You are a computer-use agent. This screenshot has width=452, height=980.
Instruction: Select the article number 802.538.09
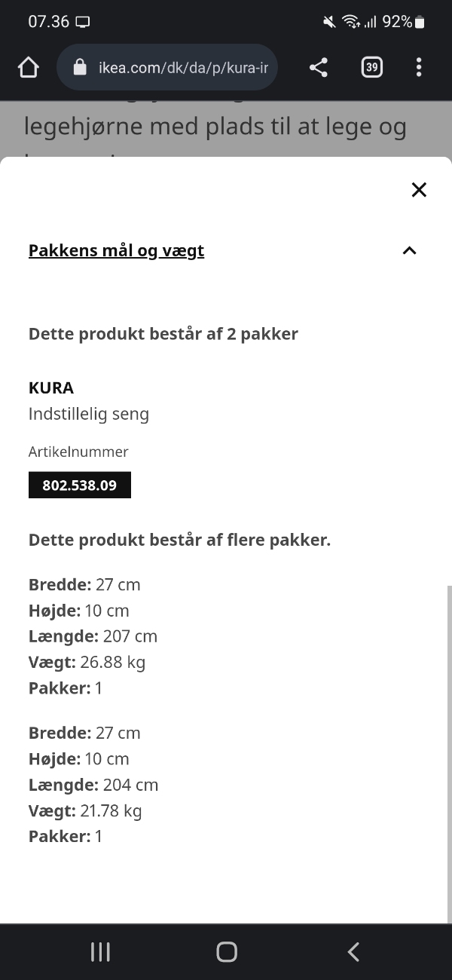click(x=79, y=485)
